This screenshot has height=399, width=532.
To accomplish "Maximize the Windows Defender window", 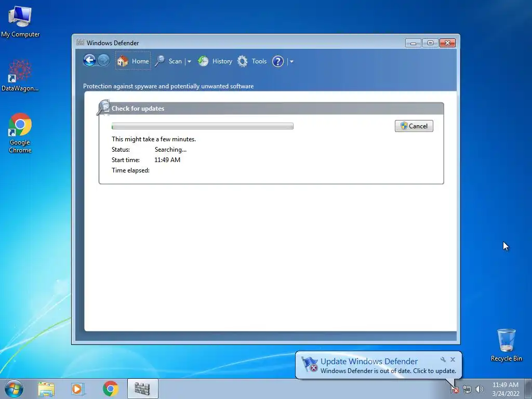I will (430, 43).
